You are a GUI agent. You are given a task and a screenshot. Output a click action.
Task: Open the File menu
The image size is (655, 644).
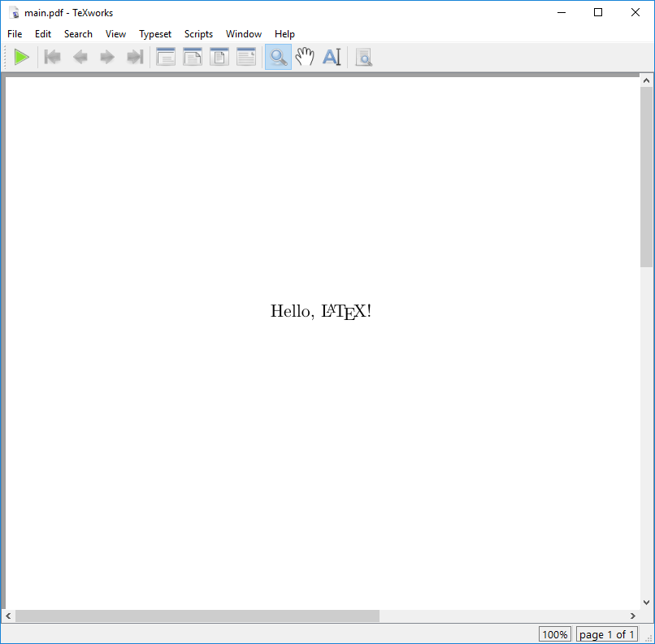[x=15, y=34]
